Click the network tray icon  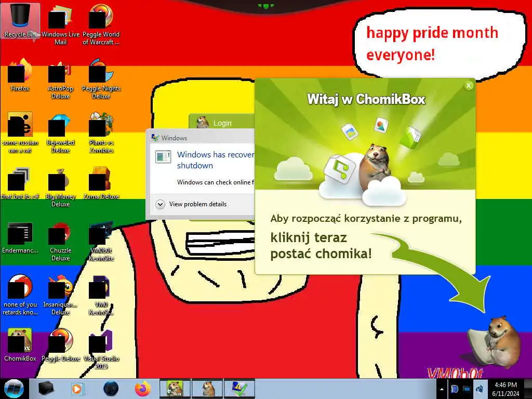pyautogui.click(x=467, y=389)
